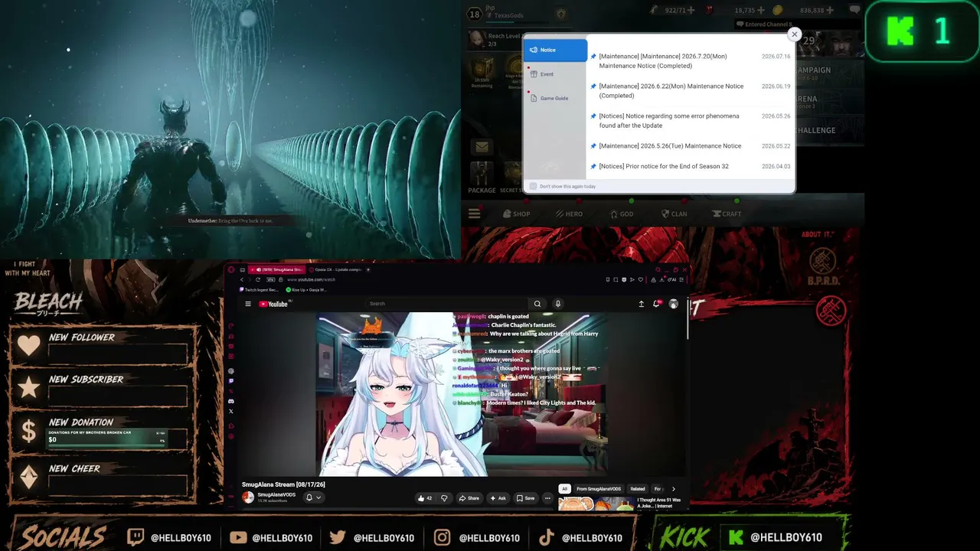The width and height of the screenshot is (980, 551).
Task: Open the YouTube guide hamburger menu
Action: (x=248, y=304)
